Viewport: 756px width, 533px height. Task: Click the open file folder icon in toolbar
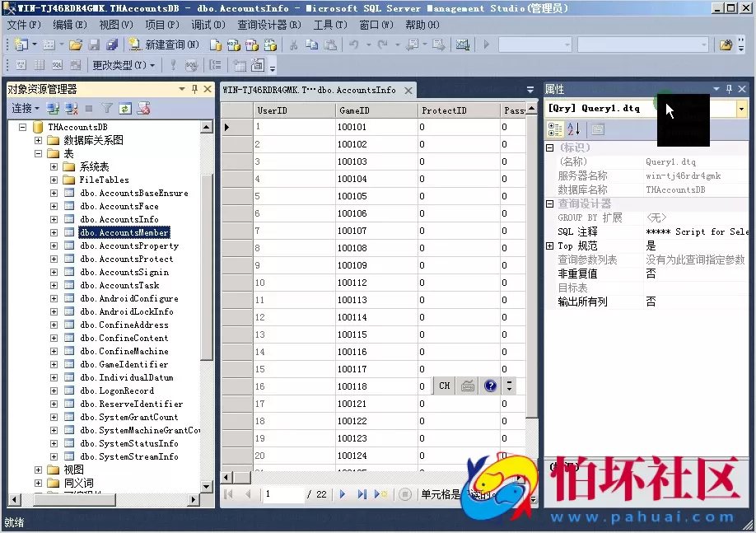pos(76,44)
